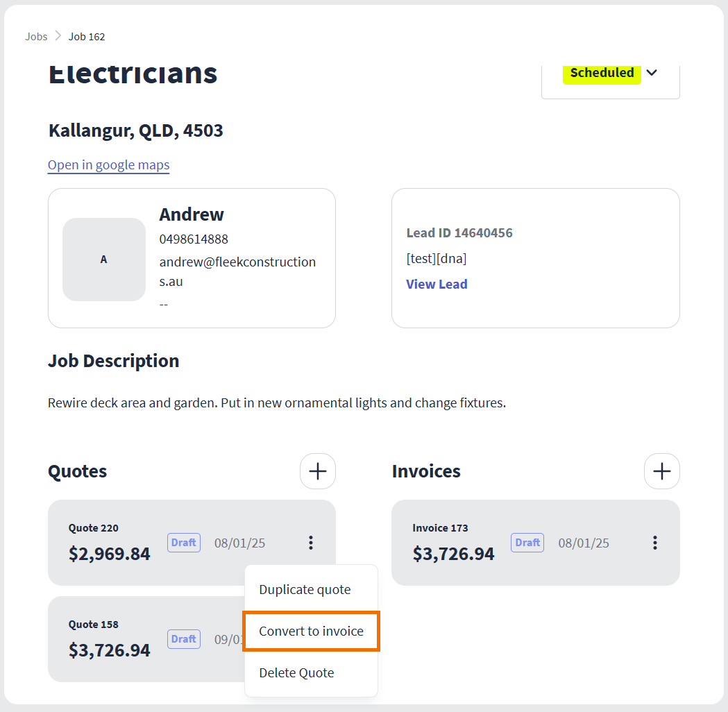The image size is (728, 712).
Task: Click the Draft badge on Quote 220
Action: (184, 543)
